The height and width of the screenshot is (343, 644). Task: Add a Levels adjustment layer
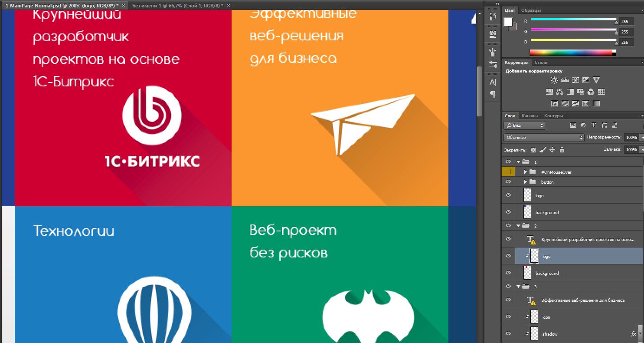coord(565,80)
